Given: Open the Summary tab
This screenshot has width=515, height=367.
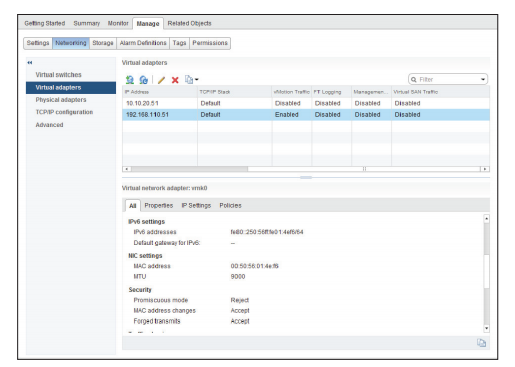Looking at the screenshot, I should click(87, 23).
